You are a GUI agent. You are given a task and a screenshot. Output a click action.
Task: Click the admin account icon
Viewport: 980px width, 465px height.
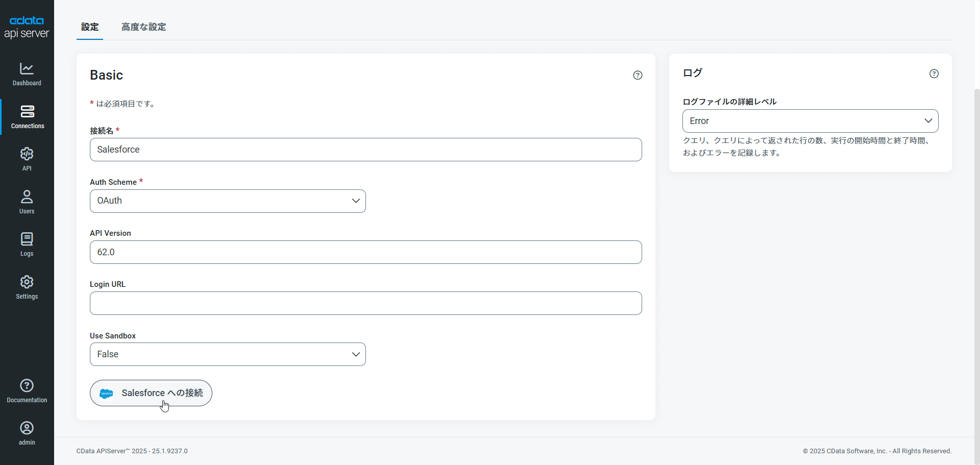pos(27,428)
